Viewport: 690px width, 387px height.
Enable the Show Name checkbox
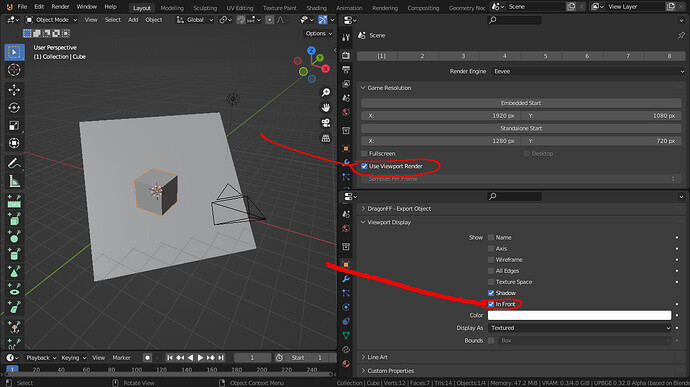[x=491, y=238]
